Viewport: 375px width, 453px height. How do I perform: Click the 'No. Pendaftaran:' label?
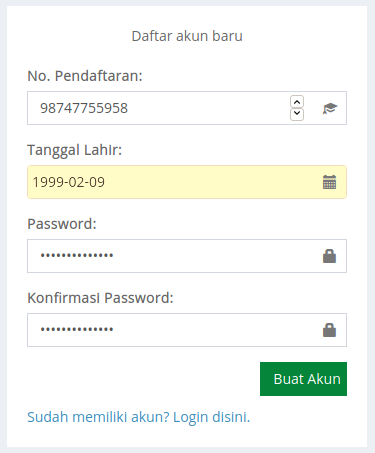click(85, 76)
